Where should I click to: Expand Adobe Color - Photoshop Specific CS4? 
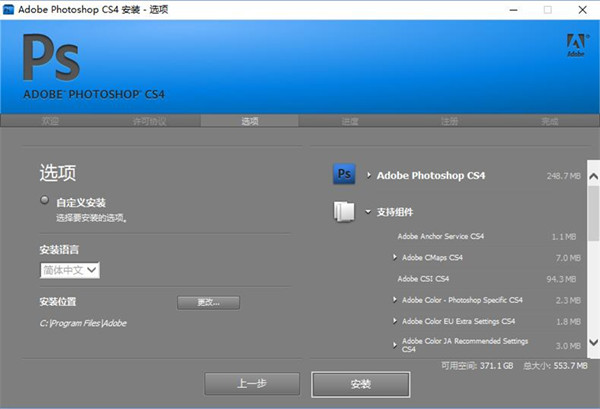click(395, 300)
